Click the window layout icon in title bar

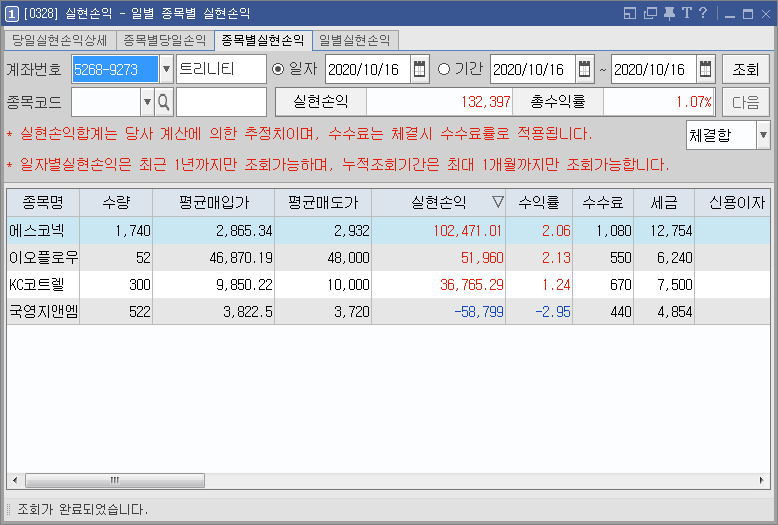pos(630,13)
